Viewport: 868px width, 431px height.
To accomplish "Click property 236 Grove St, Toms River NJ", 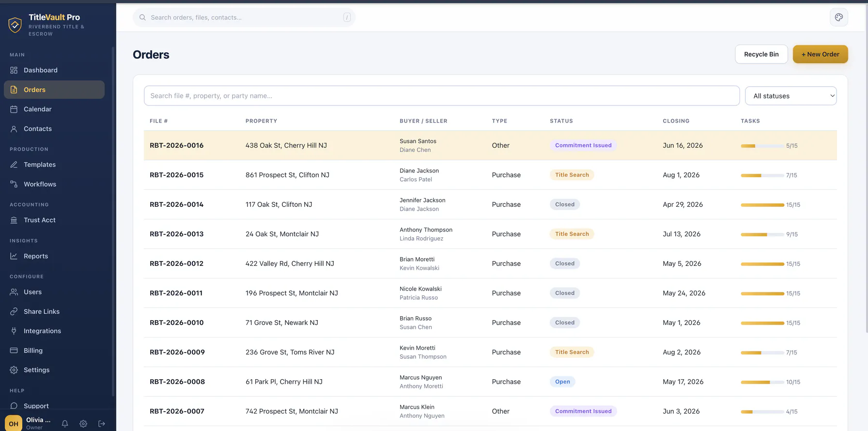I will [x=290, y=352].
